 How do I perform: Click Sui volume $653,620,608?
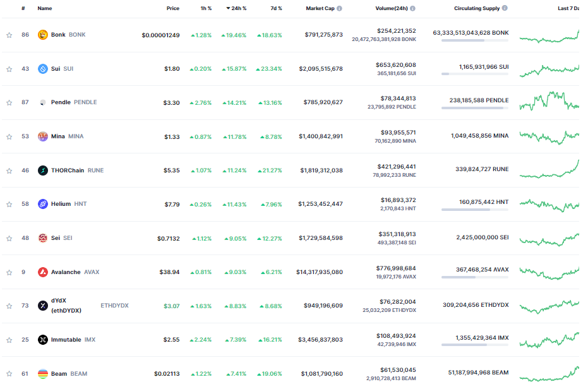pyautogui.click(x=395, y=65)
